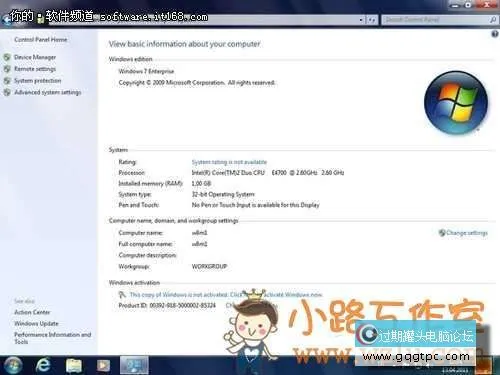Click the Back navigation arrow
Viewport: 500px width, 375px height.
tap(5, 20)
